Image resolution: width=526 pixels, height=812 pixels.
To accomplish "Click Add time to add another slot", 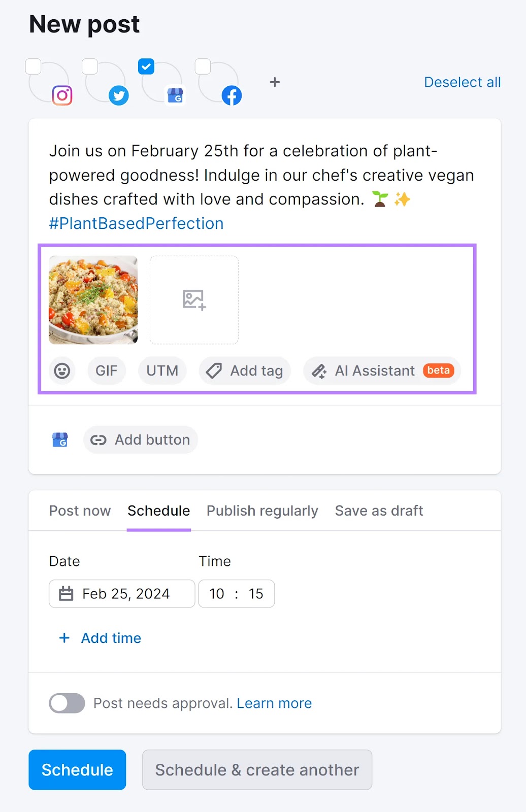I will 100,638.
